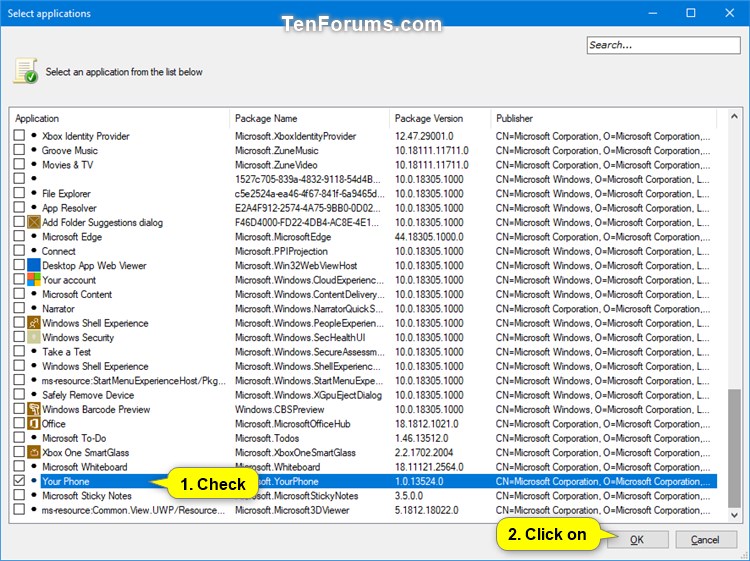Enable the Microsoft Edge checkbox
750x561 pixels.
click(19, 236)
